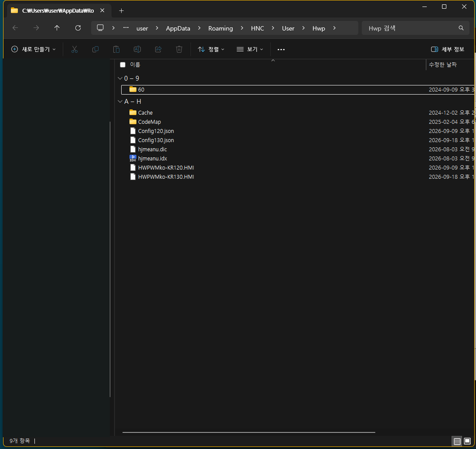Switch to large thumbnails view icon
The image size is (476, 449).
467,441
